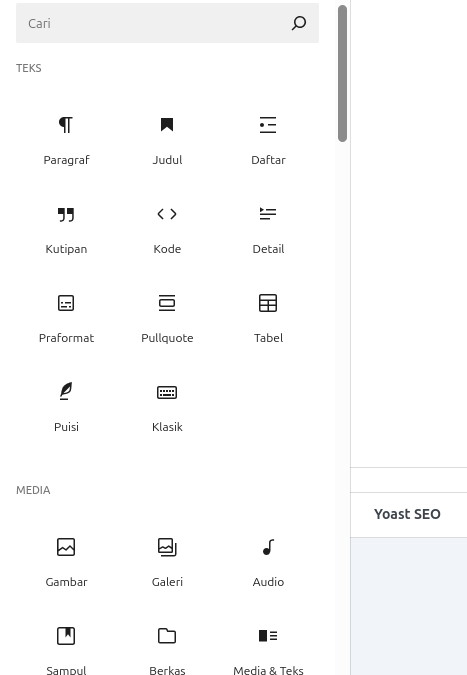
Task: Select the Sampul cover block
Action: click(66, 646)
